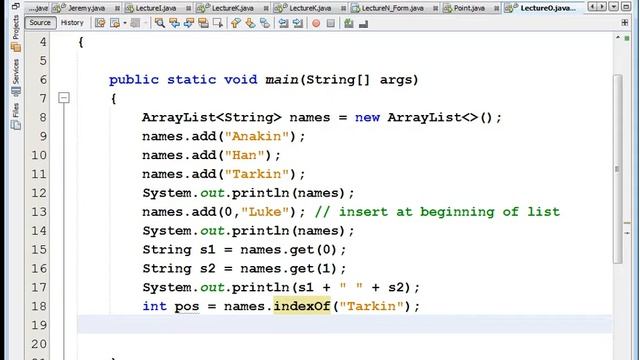
Task: Toggle Highlight Search in the toolbar
Action: click(x=203, y=23)
